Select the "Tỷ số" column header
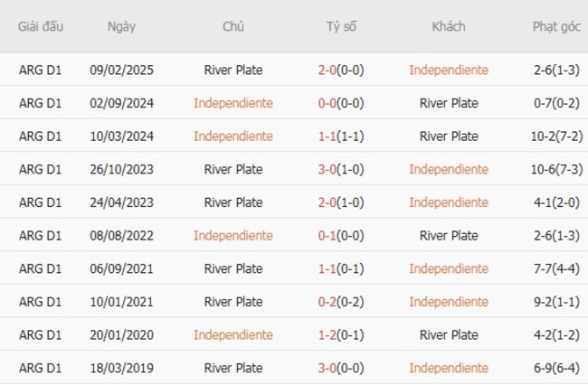Viewport: 588px width, 385px height. pyautogui.click(x=341, y=26)
